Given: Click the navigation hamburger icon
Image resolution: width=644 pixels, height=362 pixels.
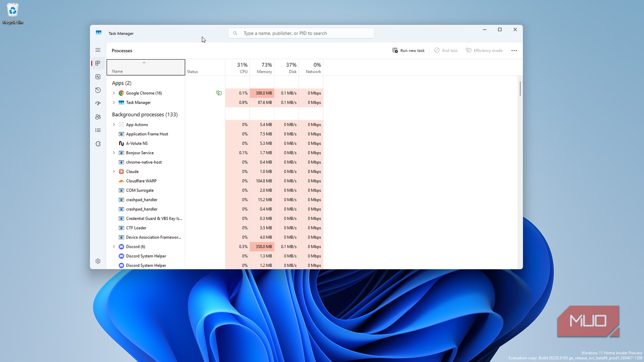Looking at the screenshot, I should (98, 50).
